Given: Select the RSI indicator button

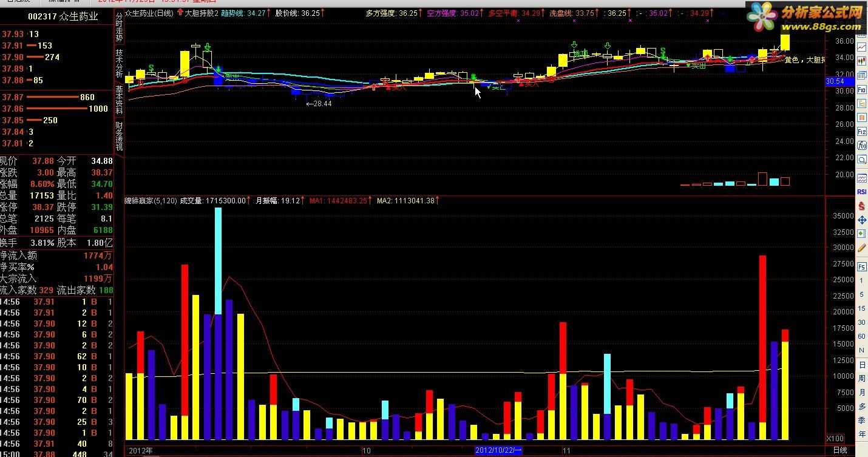Looking at the screenshot, I should pos(861,192).
